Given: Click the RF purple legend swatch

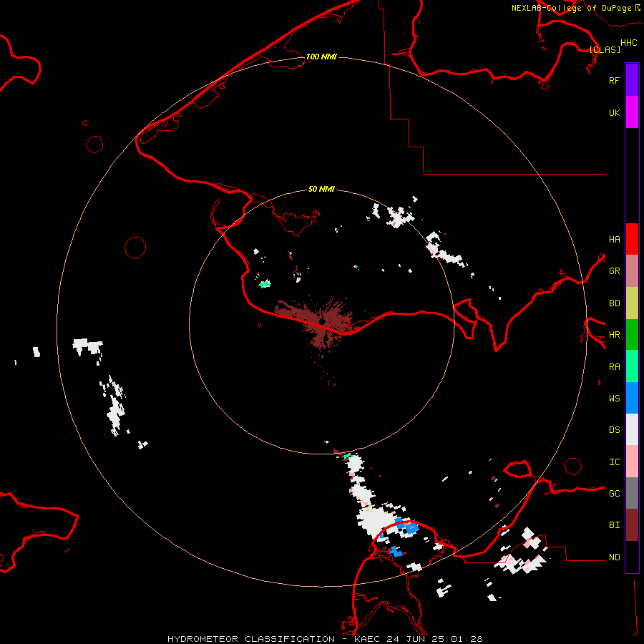Looking at the screenshot, I should tap(632, 80).
